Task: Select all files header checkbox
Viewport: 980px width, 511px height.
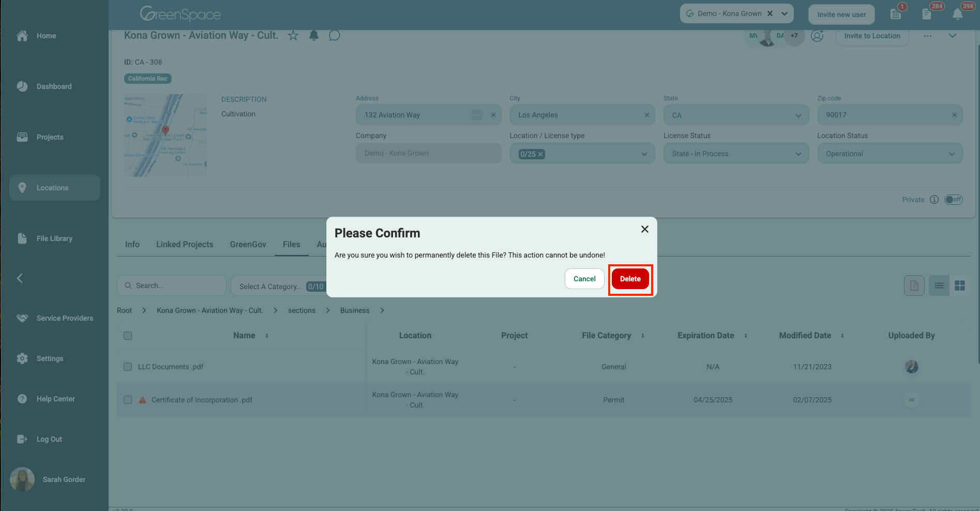Action: pos(128,336)
